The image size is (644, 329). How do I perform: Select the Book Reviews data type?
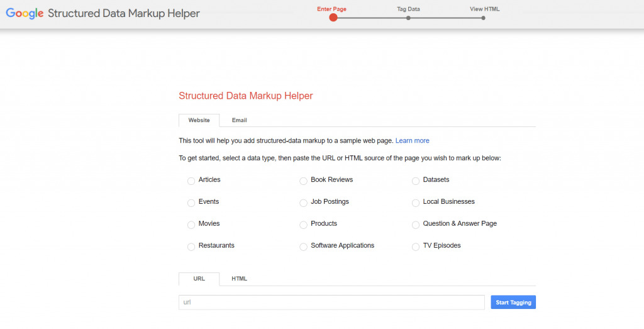(303, 181)
